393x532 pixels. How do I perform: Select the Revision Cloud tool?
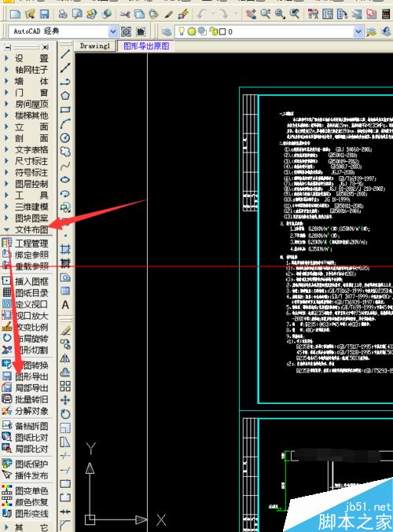click(65, 152)
